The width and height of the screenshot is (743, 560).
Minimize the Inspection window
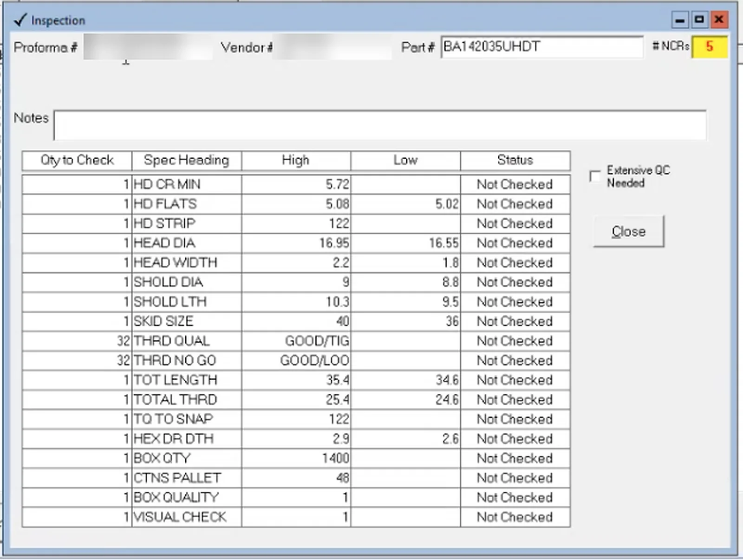coord(680,20)
